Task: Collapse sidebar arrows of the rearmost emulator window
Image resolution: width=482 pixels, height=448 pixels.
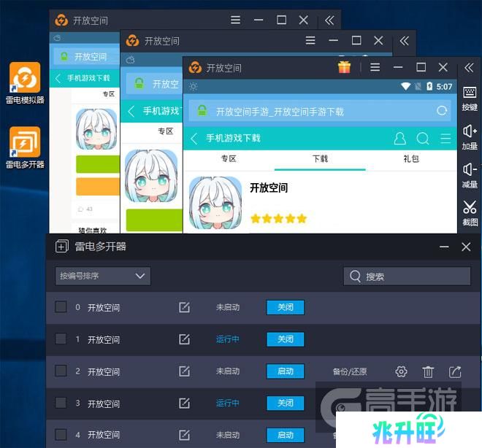Action: [329, 20]
